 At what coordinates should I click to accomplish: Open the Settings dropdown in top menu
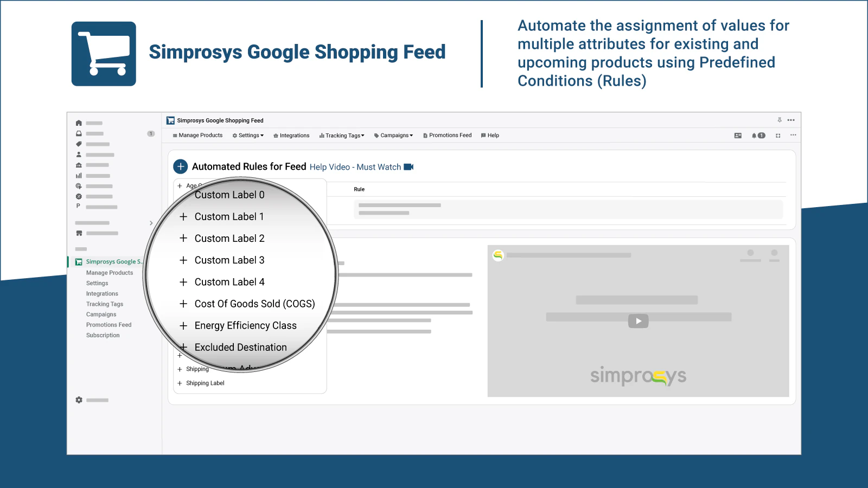(248, 136)
